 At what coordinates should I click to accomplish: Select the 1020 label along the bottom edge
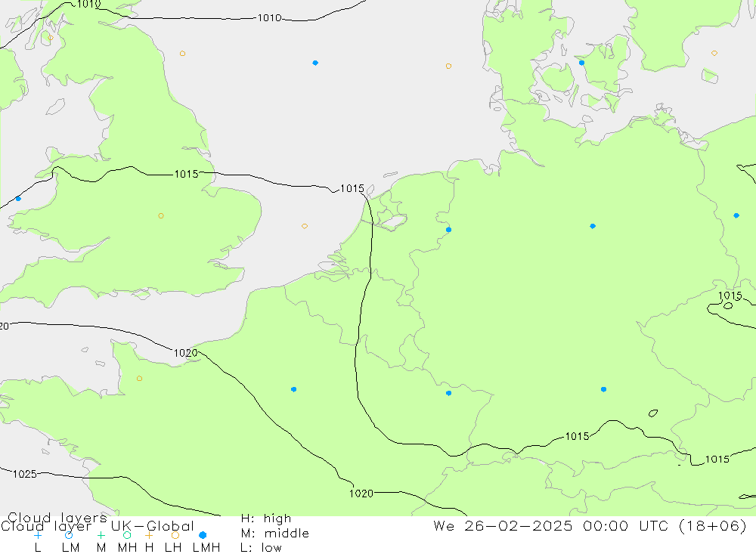[361, 494]
